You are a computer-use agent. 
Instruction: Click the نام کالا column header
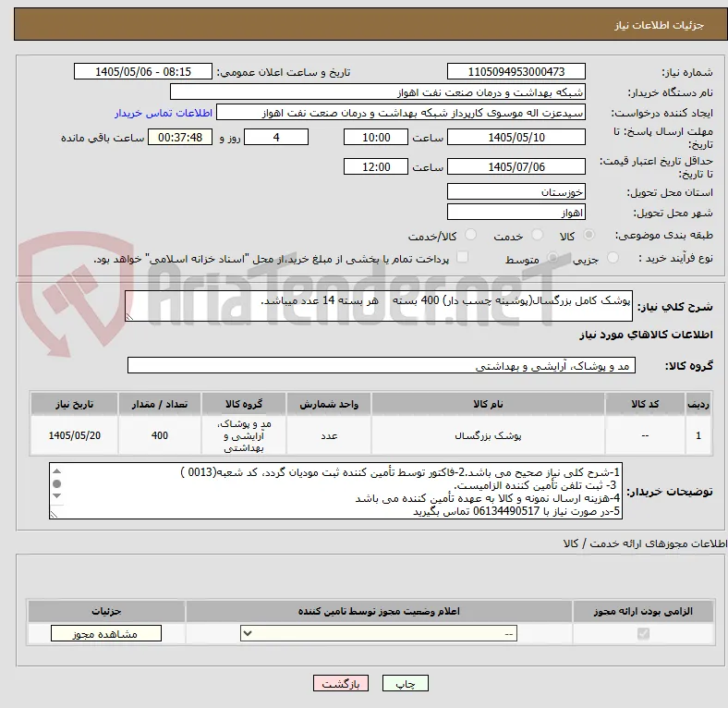pyautogui.click(x=488, y=404)
